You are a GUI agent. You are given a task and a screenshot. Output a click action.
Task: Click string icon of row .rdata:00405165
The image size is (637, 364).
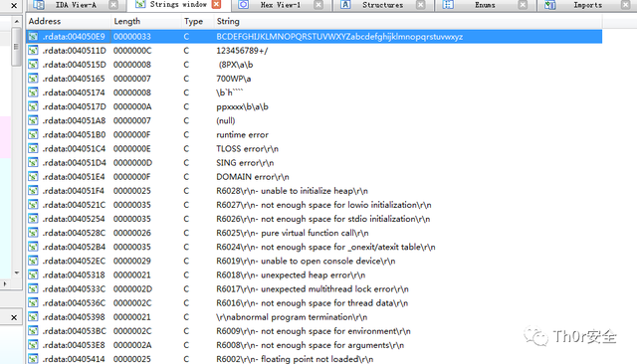tap(33, 79)
